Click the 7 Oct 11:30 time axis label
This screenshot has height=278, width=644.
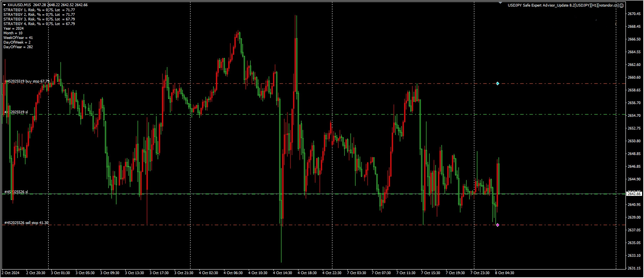tap(406, 273)
